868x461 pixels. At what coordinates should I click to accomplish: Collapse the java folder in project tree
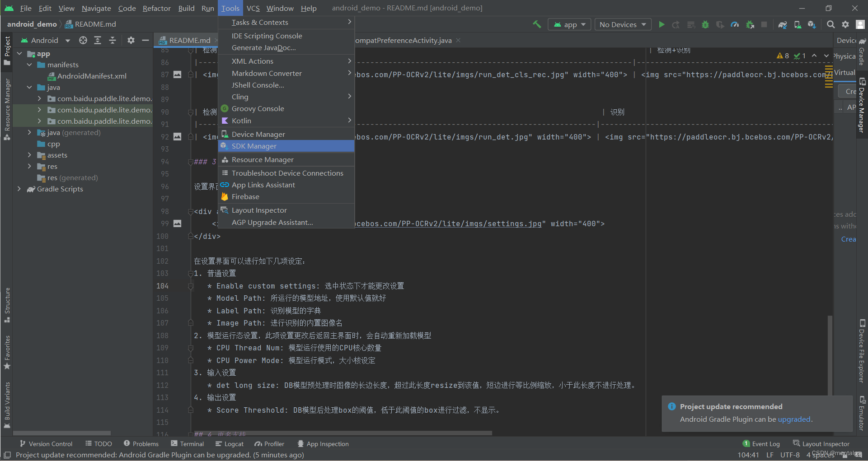click(x=29, y=88)
